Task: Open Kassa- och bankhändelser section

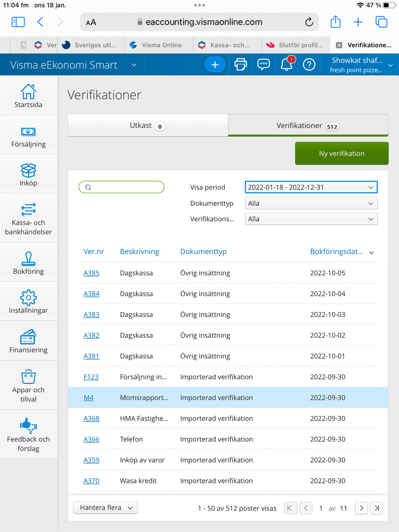Action: [x=28, y=218]
